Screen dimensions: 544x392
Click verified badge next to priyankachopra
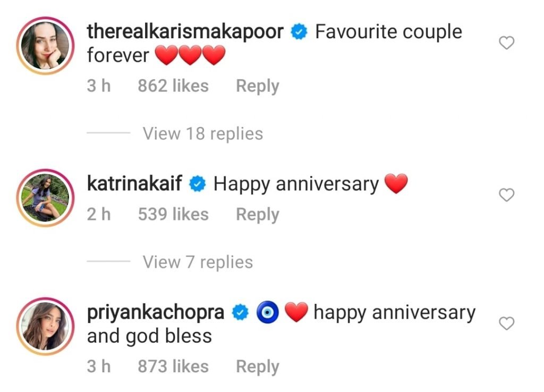pos(241,312)
